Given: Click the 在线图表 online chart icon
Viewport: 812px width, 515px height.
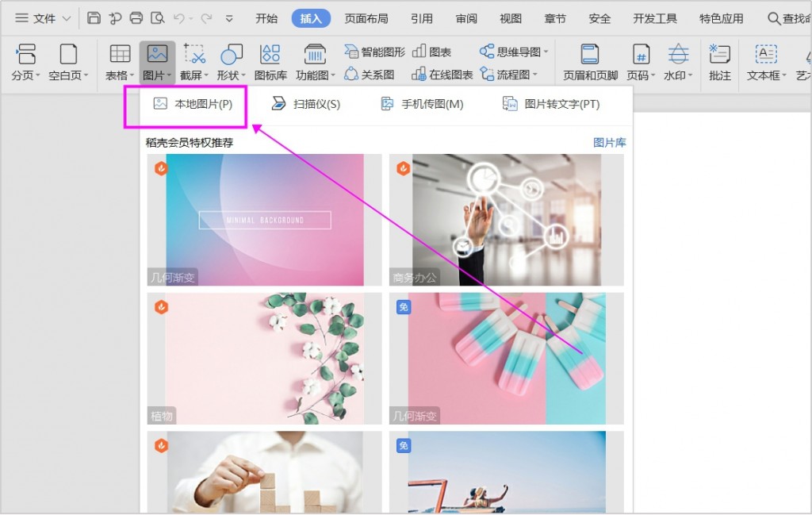Looking at the screenshot, I should click(419, 74).
